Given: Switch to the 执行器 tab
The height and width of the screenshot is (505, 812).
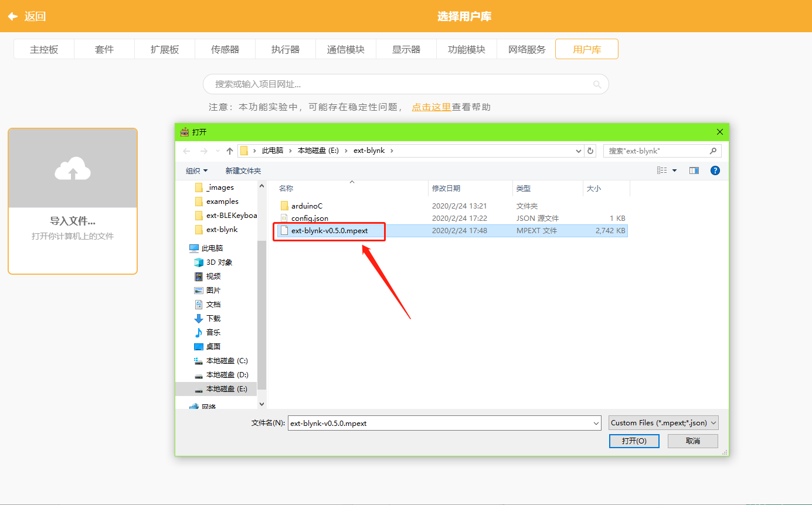Looking at the screenshot, I should (286, 49).
